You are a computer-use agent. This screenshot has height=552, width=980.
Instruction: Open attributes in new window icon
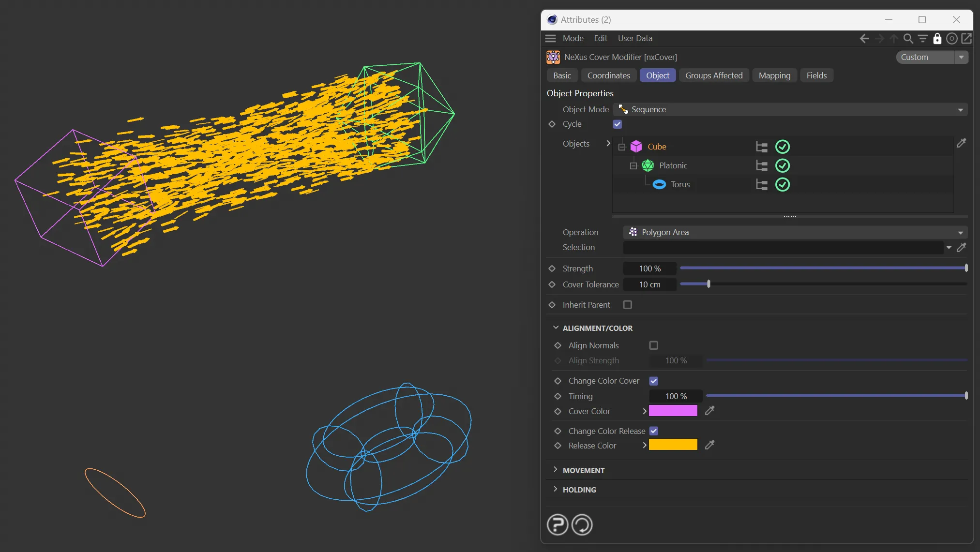(966, 38)
